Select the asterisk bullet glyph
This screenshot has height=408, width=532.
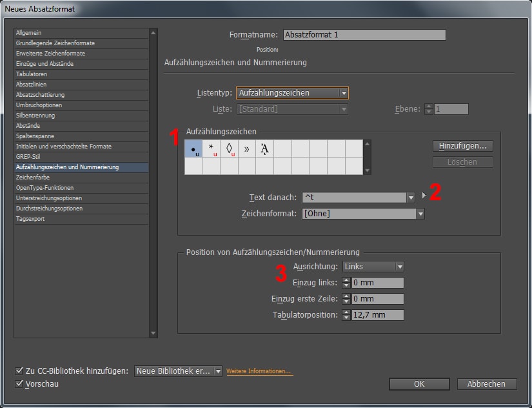(211, 149)
